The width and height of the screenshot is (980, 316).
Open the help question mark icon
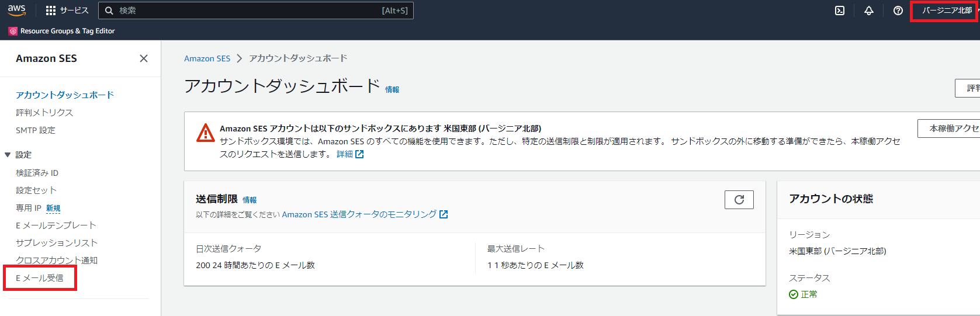[898, 11]
